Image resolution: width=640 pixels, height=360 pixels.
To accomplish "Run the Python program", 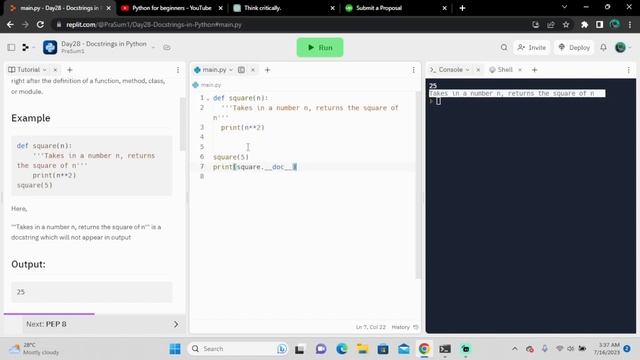I will [320, 48].
